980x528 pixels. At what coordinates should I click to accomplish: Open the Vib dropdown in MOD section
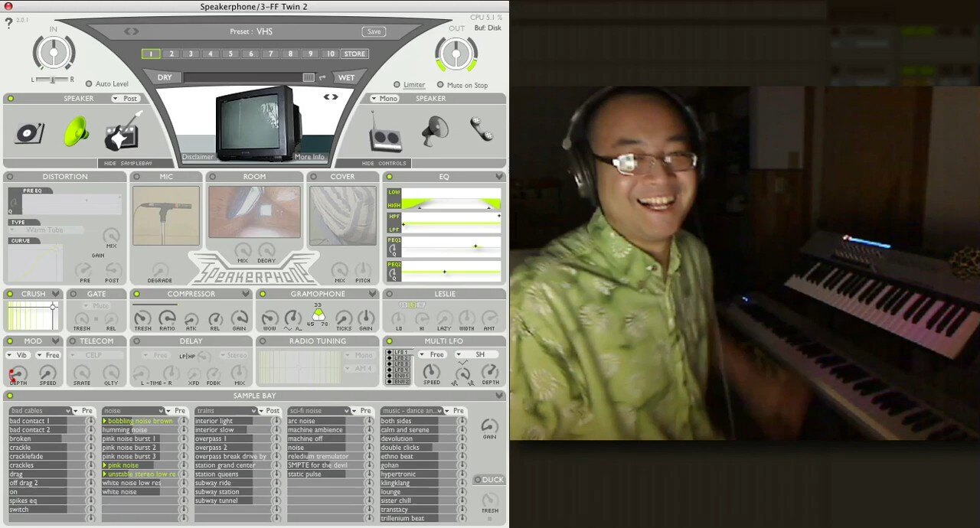(19, 355)
